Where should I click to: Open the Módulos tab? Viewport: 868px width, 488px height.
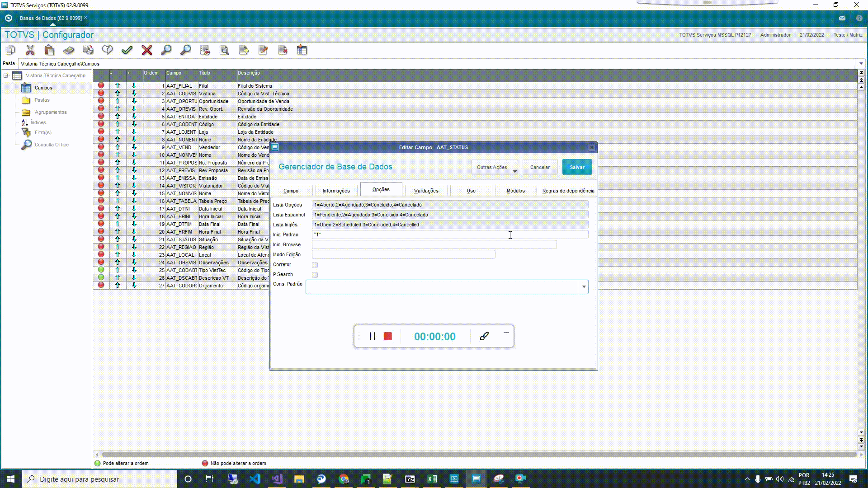pyautogui.click(x=515, y=191)
